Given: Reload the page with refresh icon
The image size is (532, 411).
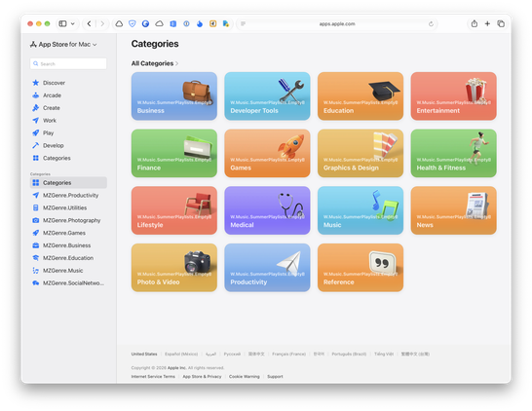Looking at the screenshot, I should [431, 23].
